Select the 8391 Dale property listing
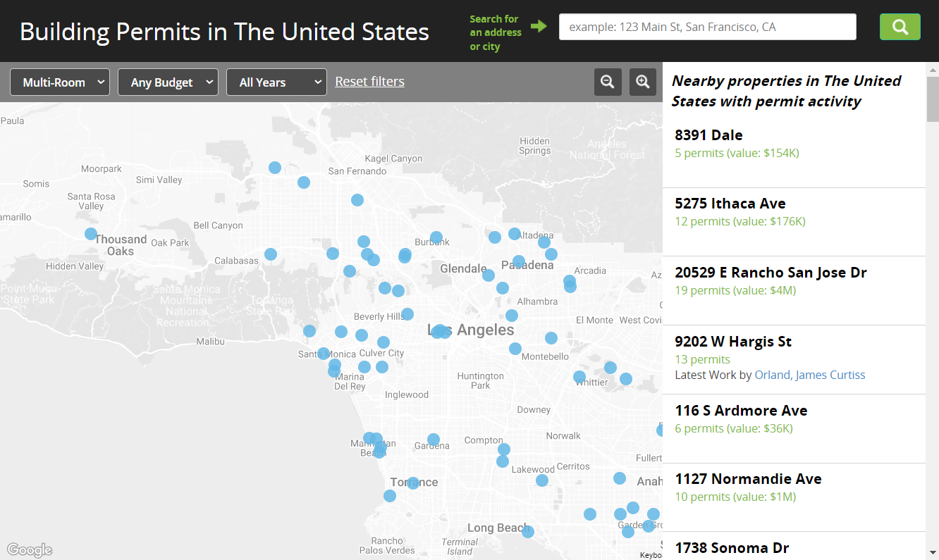The height and width of the screenshot is (560, 939). 708,135
